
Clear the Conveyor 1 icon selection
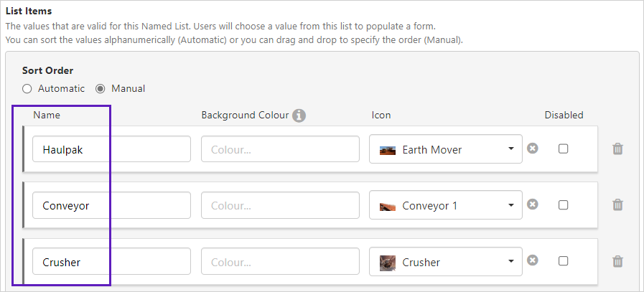click(533, 204)
